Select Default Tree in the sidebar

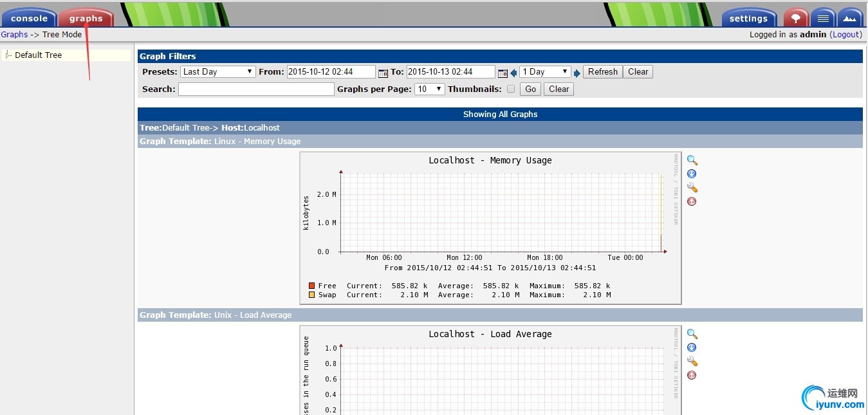coord(38,55)
